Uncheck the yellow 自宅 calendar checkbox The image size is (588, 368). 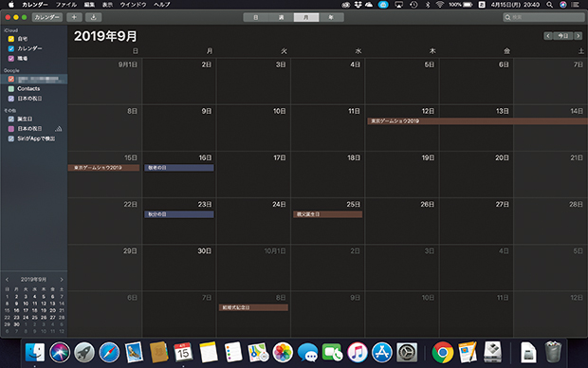coord(10,39)
